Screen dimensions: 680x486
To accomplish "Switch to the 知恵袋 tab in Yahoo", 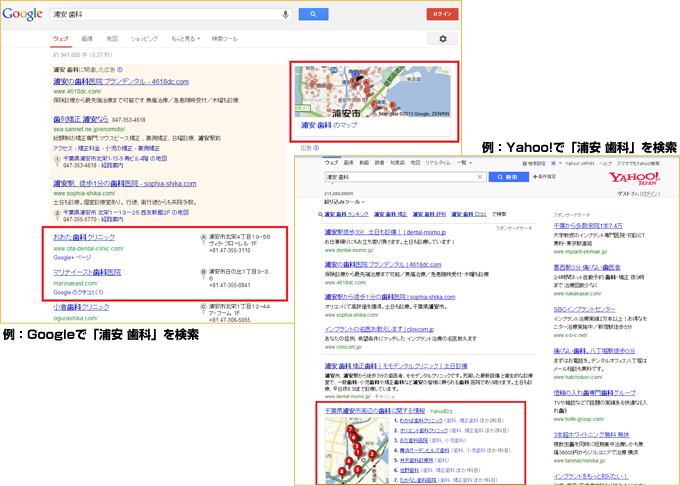I will [397, 163].
